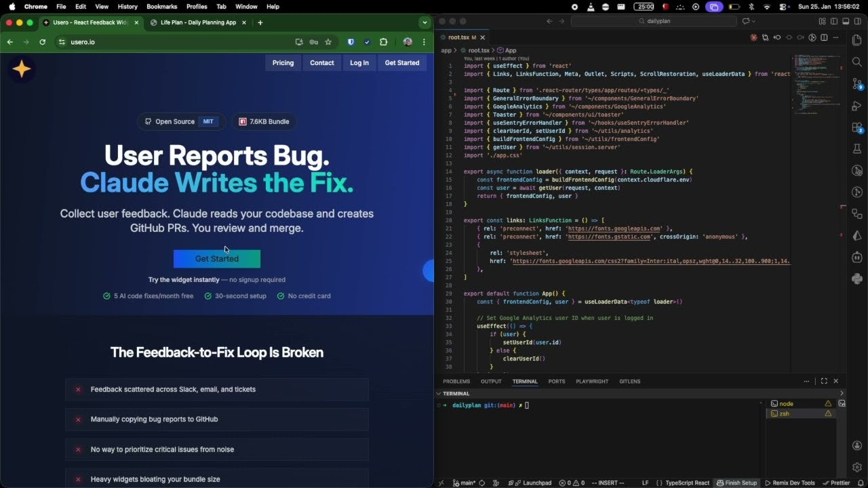Click the split editor right icon
Image resolution: width=868 pixels, height=488 pixels.
(x=824, y=37)
